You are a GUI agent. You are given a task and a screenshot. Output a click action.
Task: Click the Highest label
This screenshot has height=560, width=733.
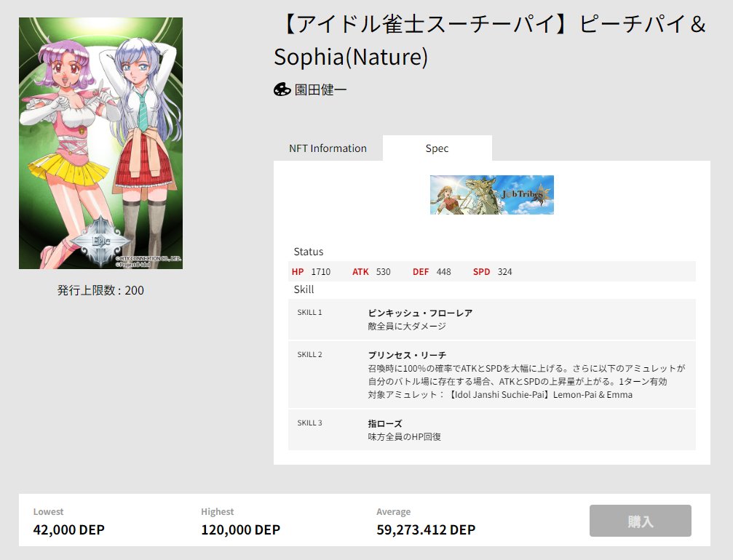pos(218,511)
